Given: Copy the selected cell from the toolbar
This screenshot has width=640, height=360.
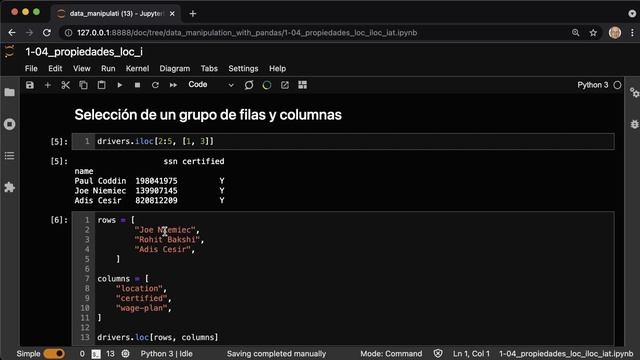Looking at the screenshot, I should point(84,85).
